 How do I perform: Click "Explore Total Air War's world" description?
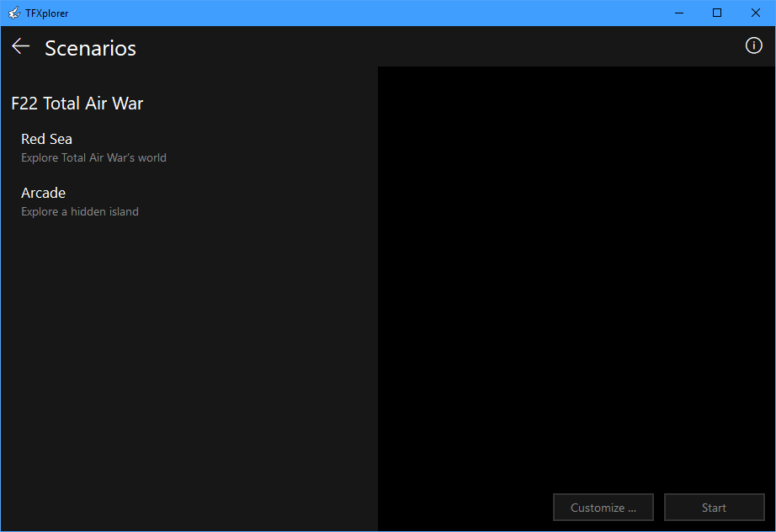click(x=93, y=158)
